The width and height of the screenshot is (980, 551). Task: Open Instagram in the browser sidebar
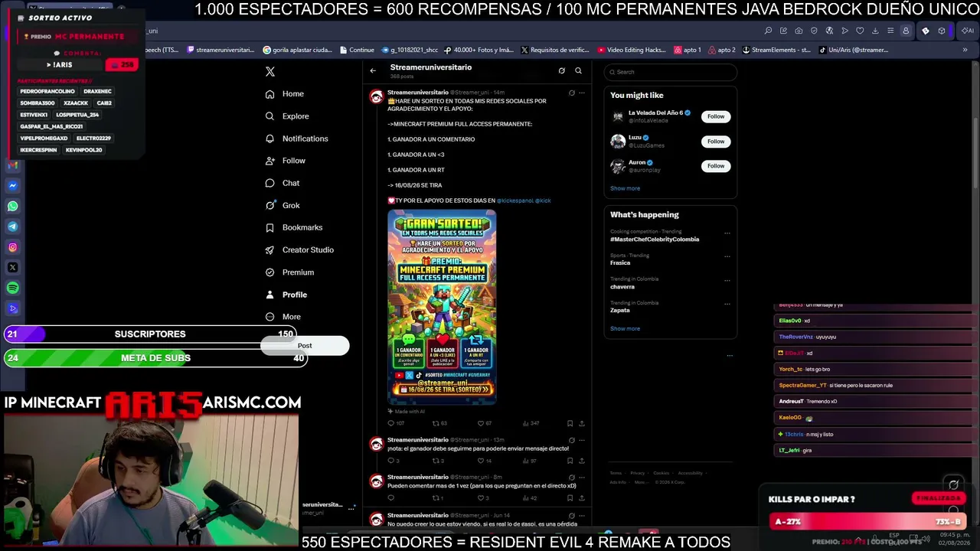coord(13,247)
